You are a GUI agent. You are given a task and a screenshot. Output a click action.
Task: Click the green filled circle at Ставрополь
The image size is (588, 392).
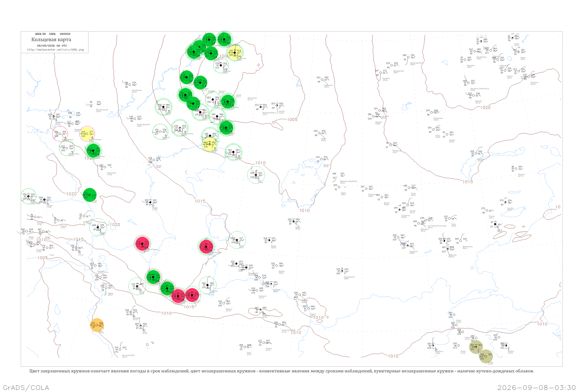click(93, 150)
